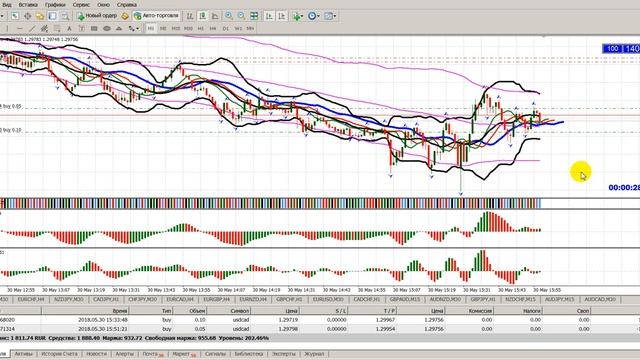Image resolution: width=640 pixels, height=360 pixels.
Task: Select the trendline drawing tool
Action: coord(32,29)
